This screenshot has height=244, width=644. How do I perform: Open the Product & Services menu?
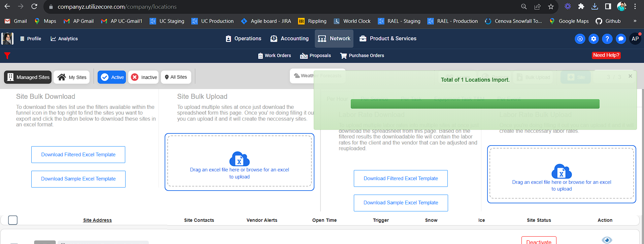(388, 39)
